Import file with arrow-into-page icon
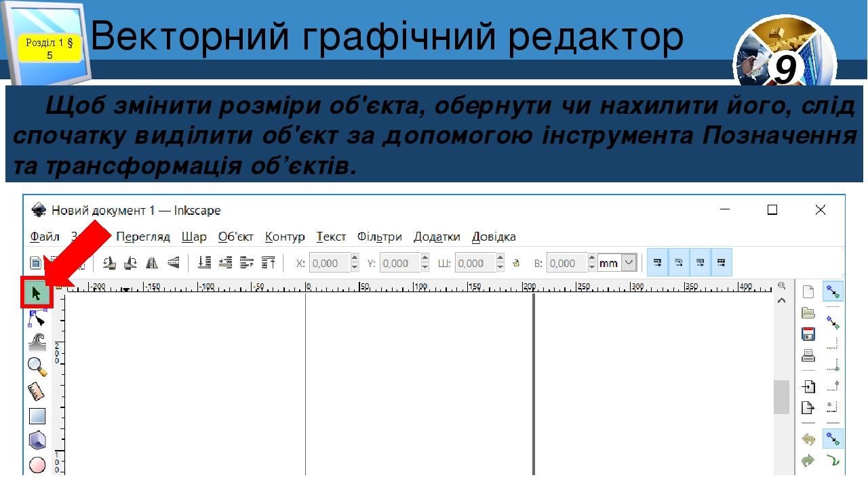 coord(808,386)
